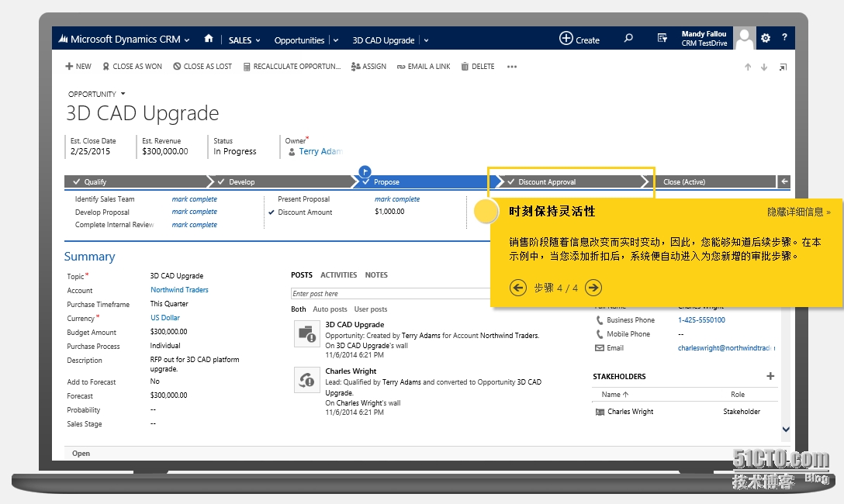Open Northwind Traders account link

pyautogui.click(x=179, y=290)
